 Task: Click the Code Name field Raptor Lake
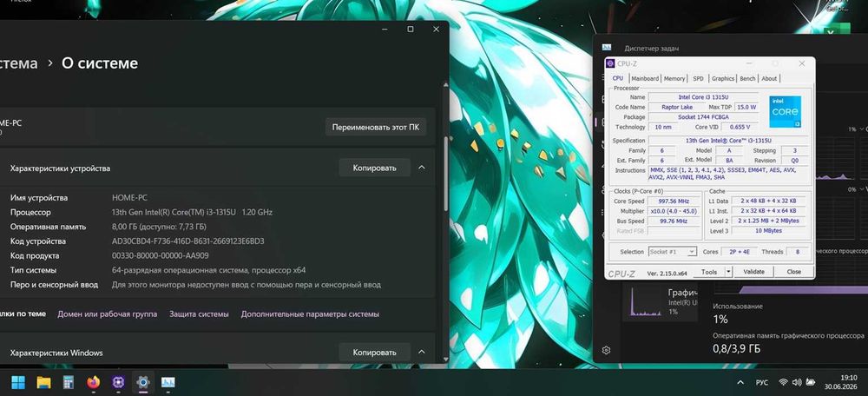pyautogui.click(x=678, y=107)
